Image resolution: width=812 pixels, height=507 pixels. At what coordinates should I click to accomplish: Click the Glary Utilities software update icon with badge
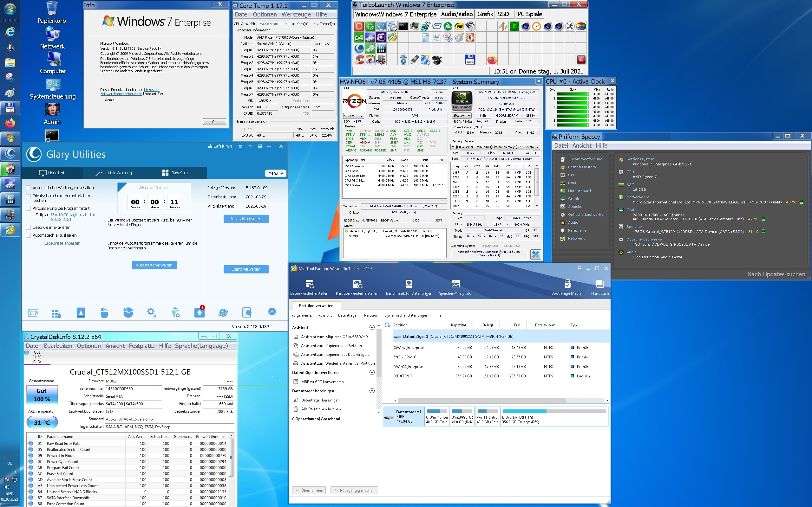(199, 312)
